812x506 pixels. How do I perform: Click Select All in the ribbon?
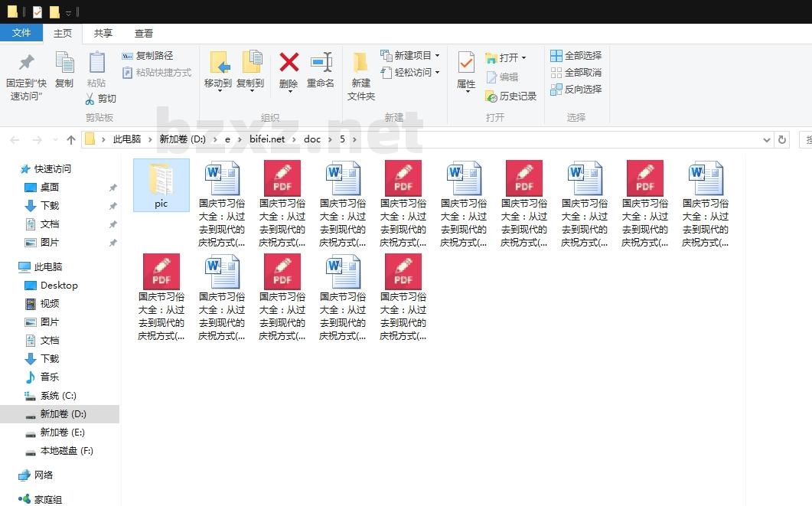coord(556,56)
